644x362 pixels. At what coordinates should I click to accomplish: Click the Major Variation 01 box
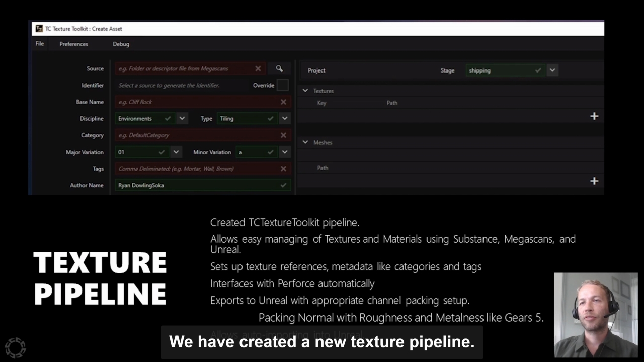142,152
